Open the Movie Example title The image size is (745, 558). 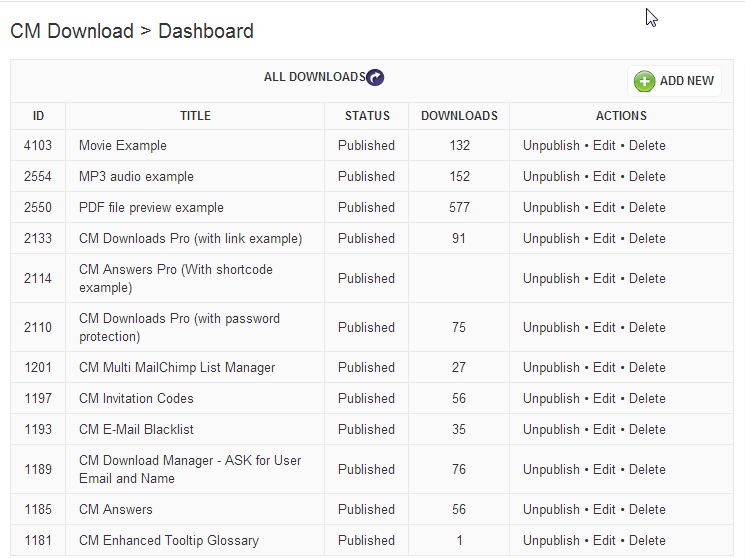click(123, 146)
